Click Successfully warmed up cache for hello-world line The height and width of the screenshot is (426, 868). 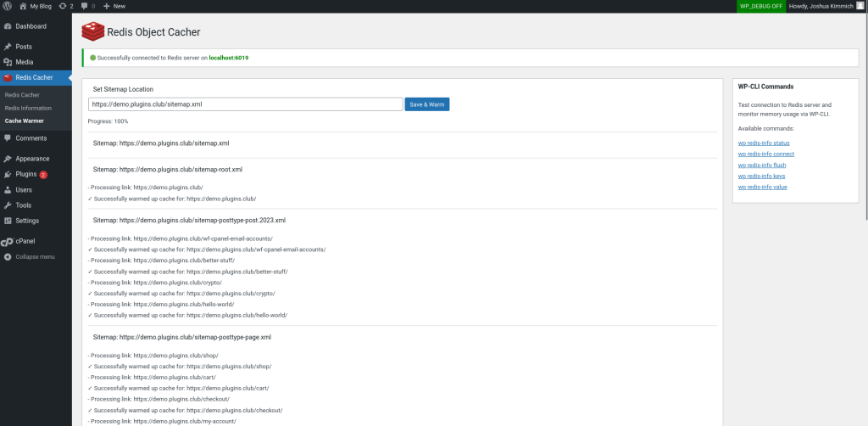pyautogui.click(x=187, y=315)
